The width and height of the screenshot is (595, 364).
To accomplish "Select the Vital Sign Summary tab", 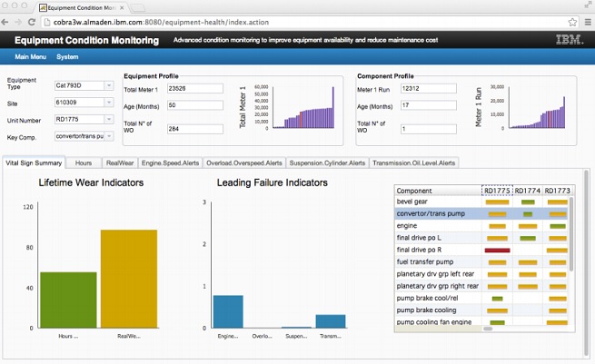I will 34,162.
